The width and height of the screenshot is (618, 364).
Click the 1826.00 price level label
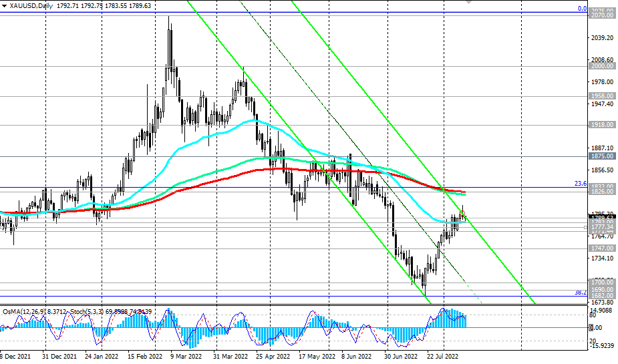point(602,192)
